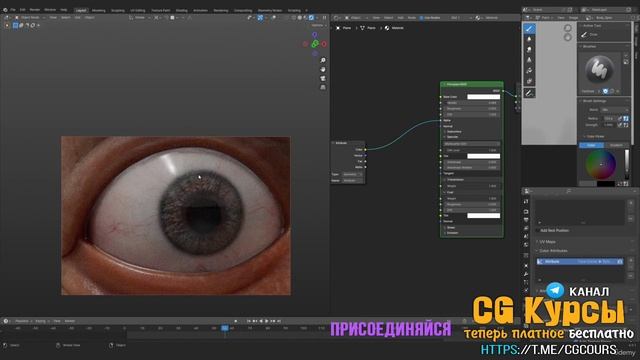Click the Color output socket of Attribute node

click(x=365, y=149)
